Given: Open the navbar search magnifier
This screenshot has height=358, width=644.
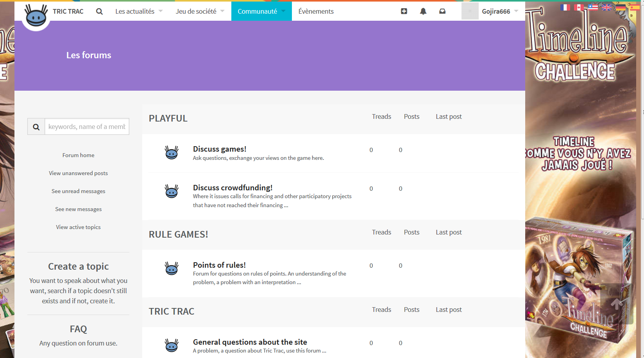Looking at the screenshot, I should (x=100, y=11).
